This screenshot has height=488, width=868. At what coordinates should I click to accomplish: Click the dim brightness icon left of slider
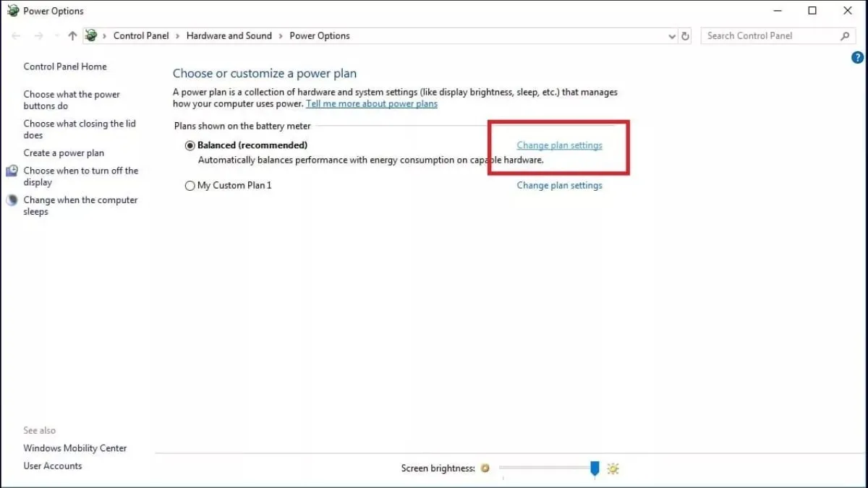(x=485, y=468)
